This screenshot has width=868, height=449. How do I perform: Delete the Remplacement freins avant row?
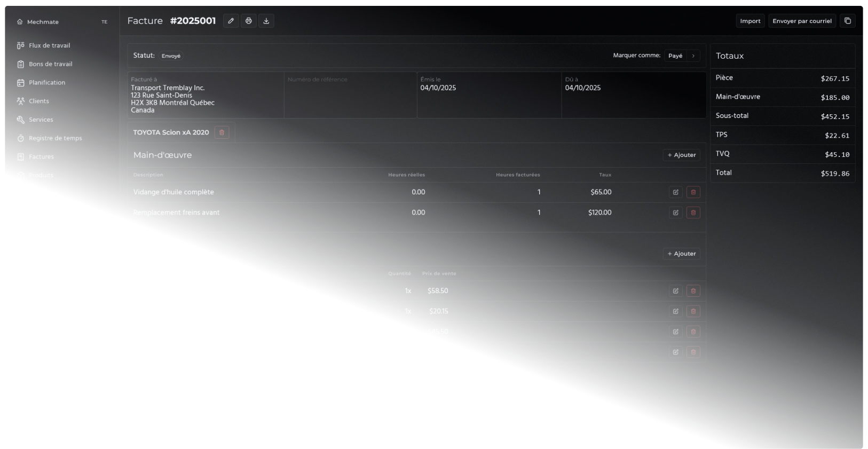click(x=693, y=212)
